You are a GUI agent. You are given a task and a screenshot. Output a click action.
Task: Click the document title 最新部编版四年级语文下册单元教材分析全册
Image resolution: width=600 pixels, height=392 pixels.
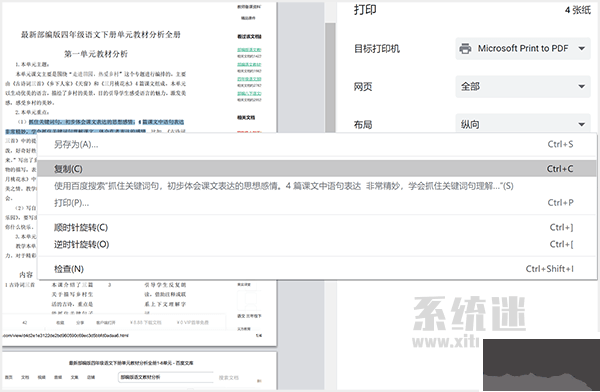101,35
